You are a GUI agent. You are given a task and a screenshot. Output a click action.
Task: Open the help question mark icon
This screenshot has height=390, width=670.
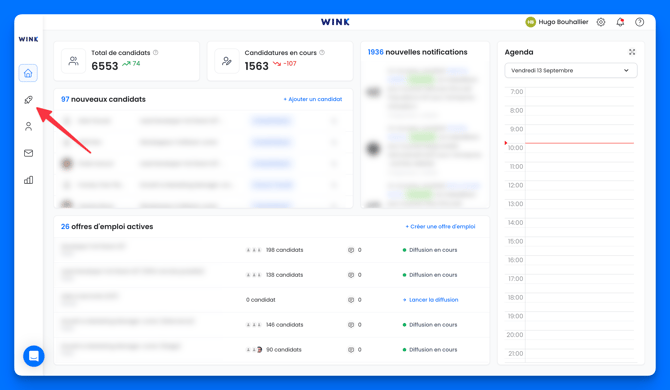(x=639, y=22)
